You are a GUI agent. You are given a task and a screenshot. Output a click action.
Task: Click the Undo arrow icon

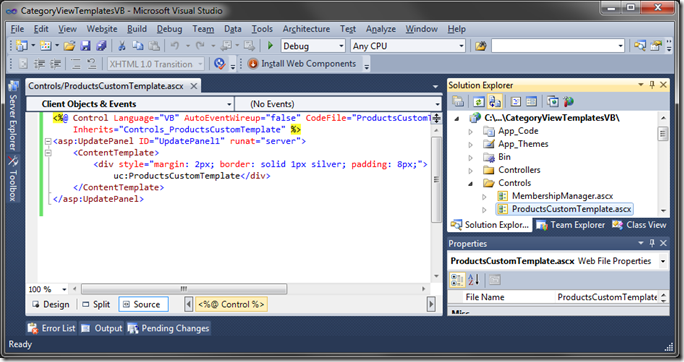(x=175, y=46)
